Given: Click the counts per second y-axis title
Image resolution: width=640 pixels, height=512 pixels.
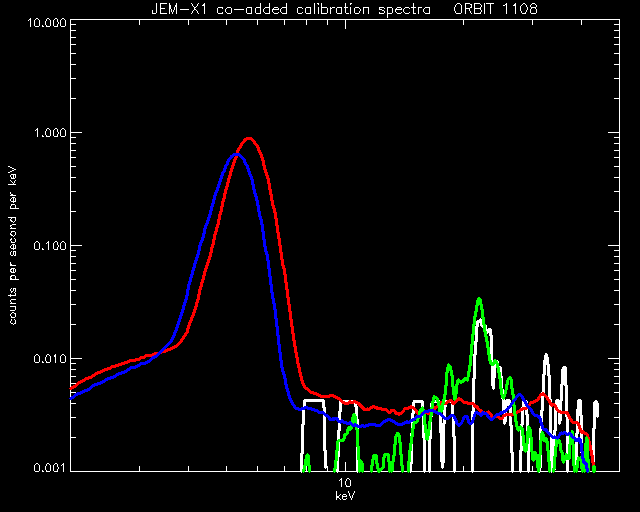Looking at the screenshot, I should click(13, 246).
